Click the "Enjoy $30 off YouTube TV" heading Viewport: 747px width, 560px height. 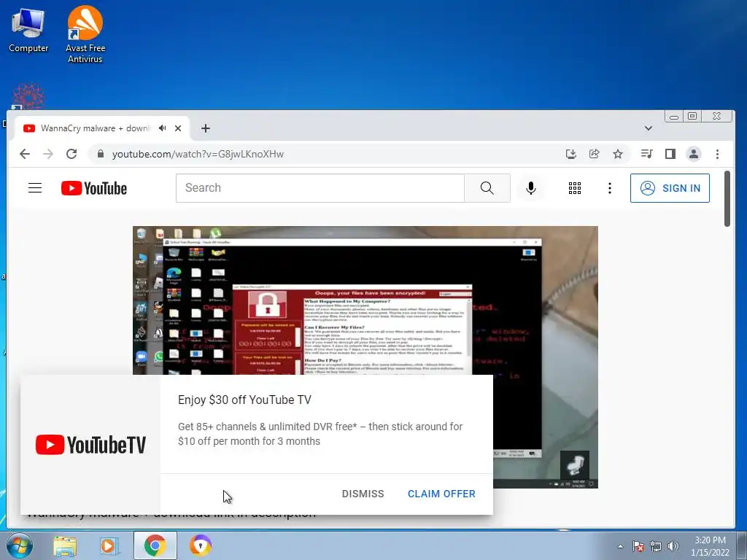point(244,400)
